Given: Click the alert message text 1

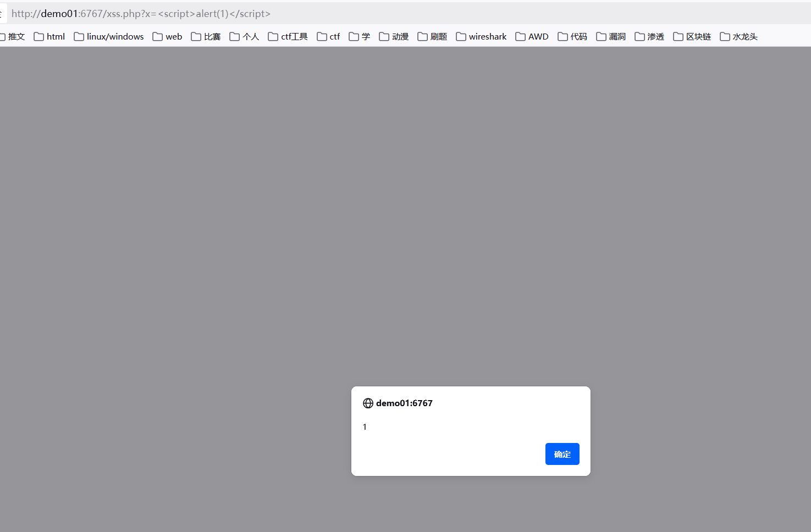Looking at the screenshot, I should tap(365, 427).
